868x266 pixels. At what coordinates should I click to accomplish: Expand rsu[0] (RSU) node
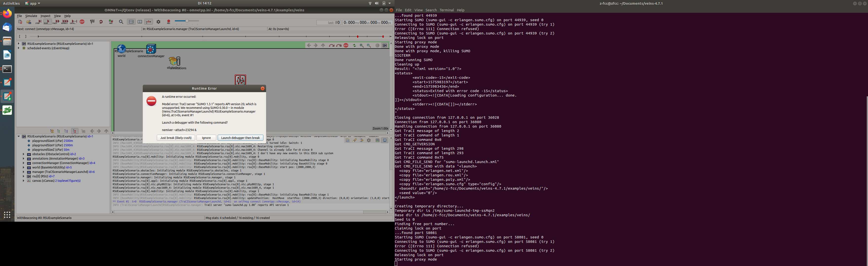pyautogui.click(x=24, y=176)
